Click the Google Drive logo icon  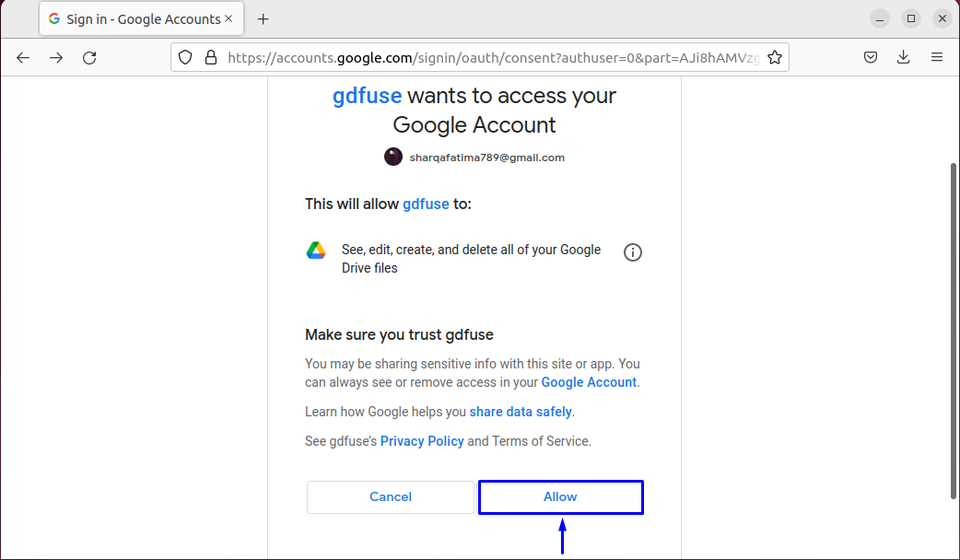point(316,251)
